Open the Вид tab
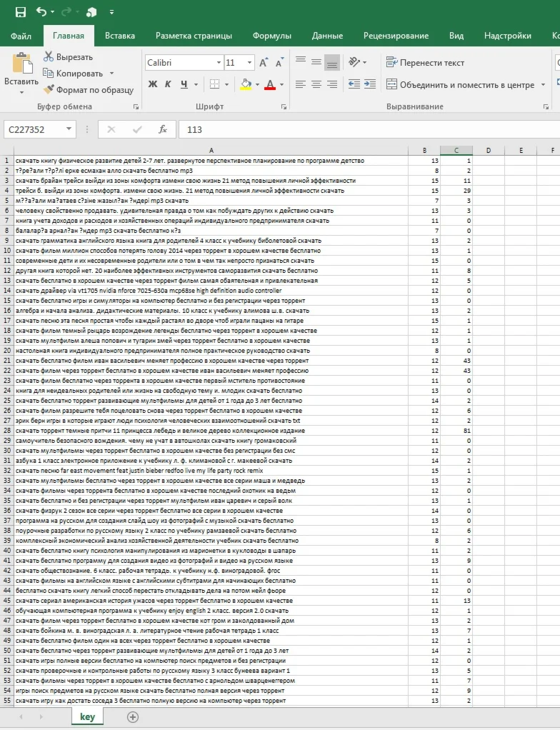The width and height of the screenshot is (560, 730). tap(456, 36)
